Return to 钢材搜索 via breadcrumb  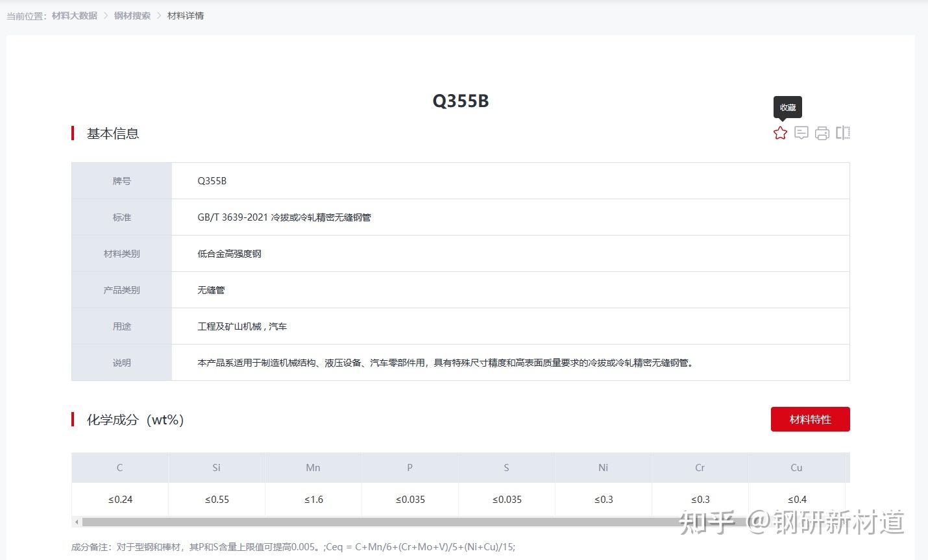tap(131, 16)
